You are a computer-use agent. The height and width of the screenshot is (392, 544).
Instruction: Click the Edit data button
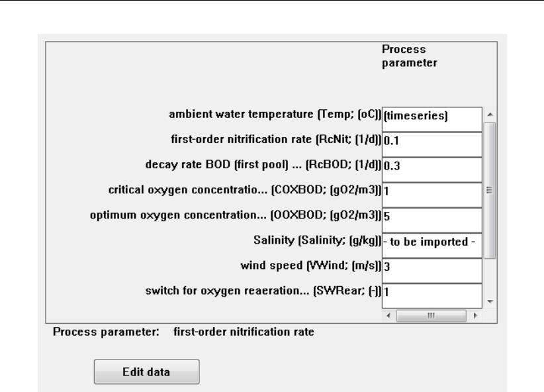pyautogui.click(x=146, y=371)
